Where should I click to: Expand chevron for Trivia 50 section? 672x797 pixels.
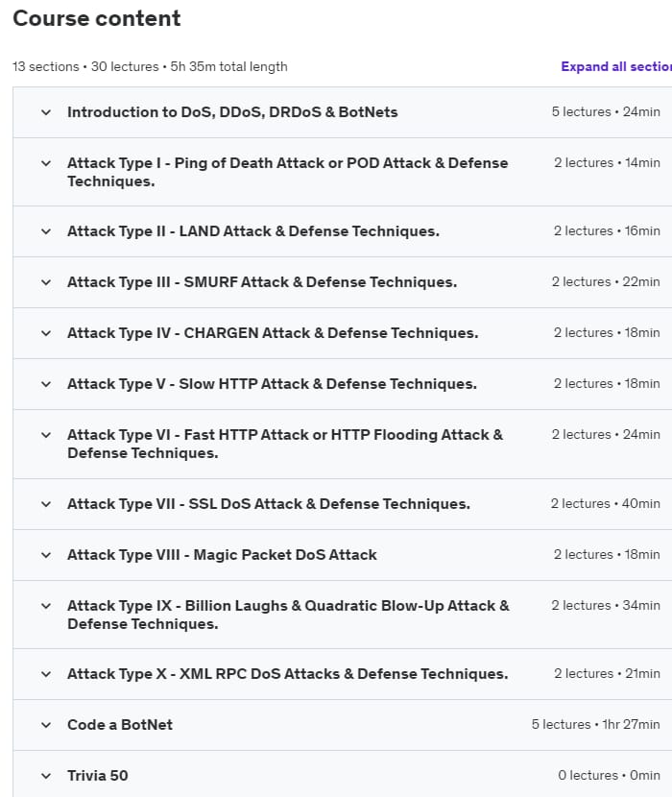[x=46, y=776]
